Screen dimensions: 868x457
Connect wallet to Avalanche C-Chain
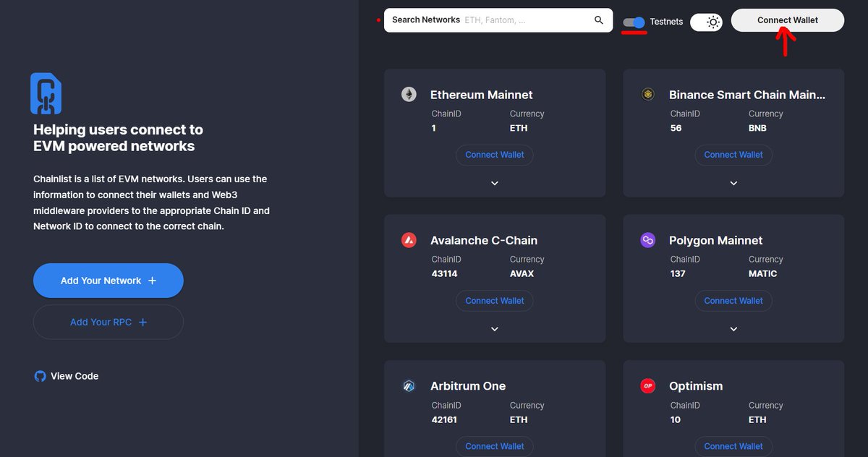[495, 301]
